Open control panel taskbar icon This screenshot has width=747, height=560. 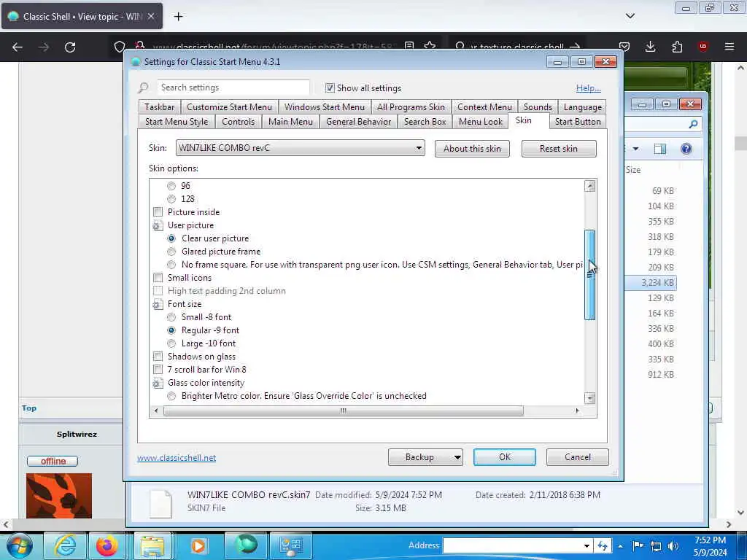290,545
